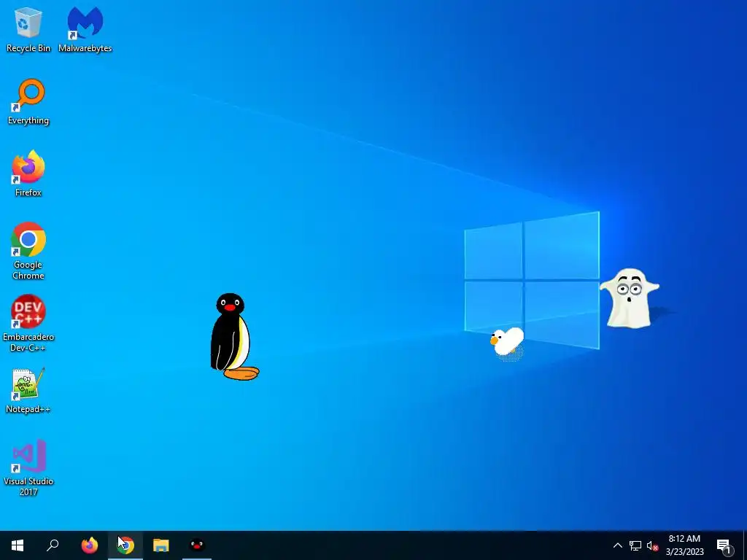Open the Action Center notifications
This screenshot has width=747, height=560.
(724, 545)
